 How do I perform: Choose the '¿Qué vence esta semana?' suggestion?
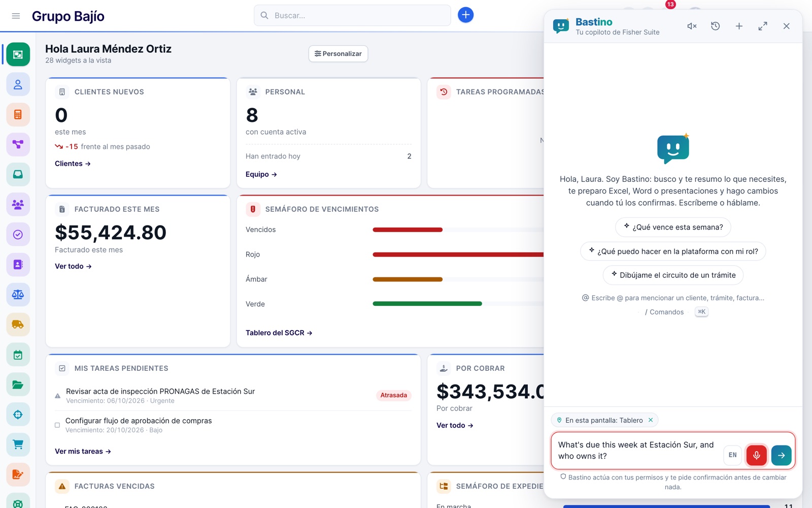tap(673, 227)
